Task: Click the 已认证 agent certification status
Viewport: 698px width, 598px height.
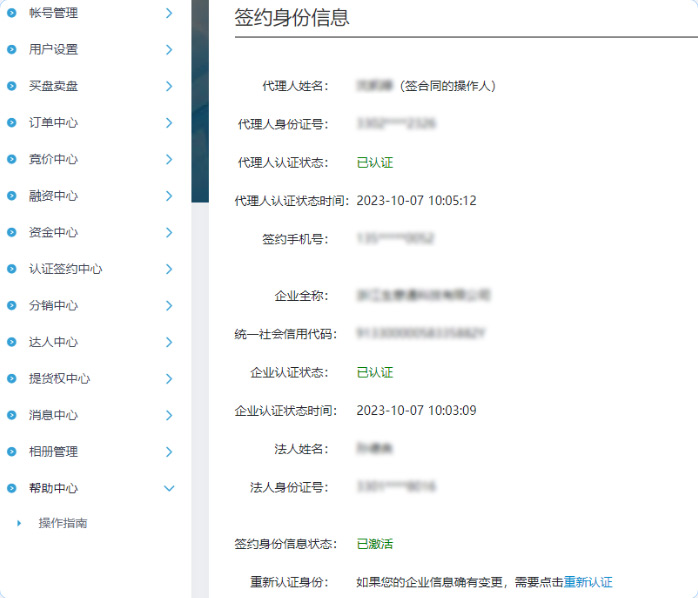Action: pyautogui.click(x=375, y=162)
